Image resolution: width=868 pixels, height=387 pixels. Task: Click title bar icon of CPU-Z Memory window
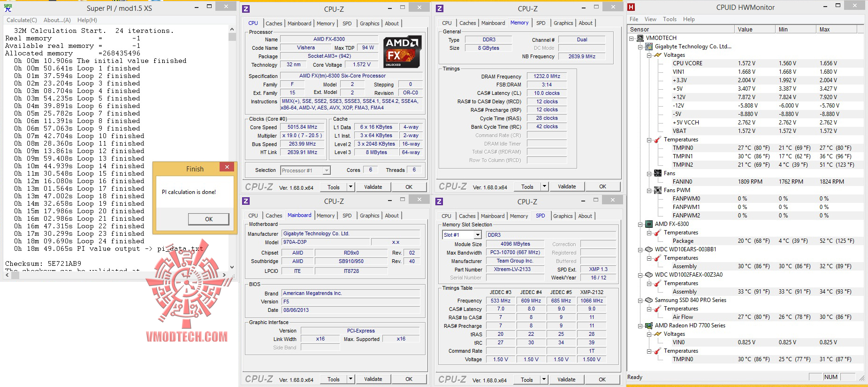coord(440,8)
